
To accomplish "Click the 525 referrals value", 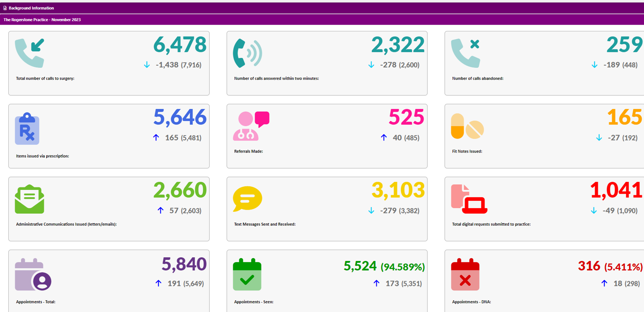I will [406, 117].
